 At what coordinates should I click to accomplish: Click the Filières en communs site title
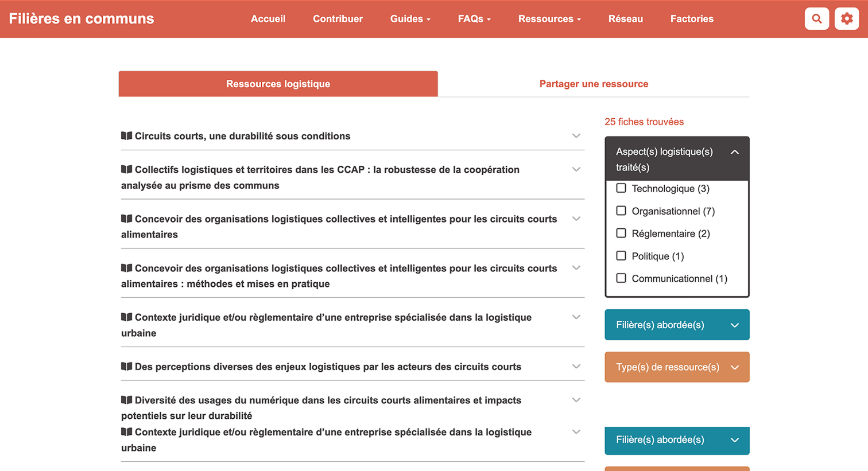coord(82,19)
